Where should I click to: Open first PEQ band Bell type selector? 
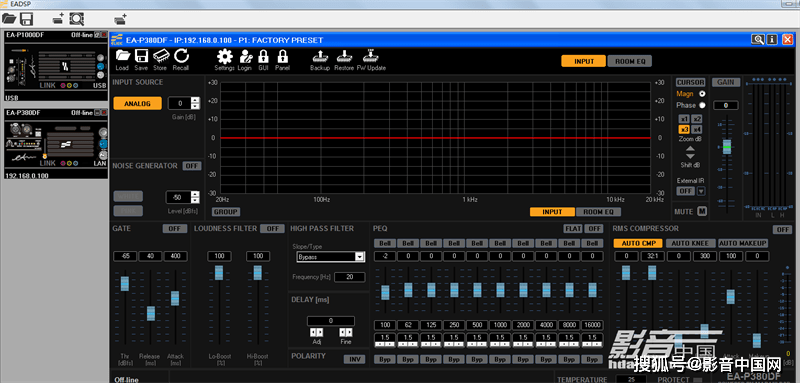click(385, 243)
